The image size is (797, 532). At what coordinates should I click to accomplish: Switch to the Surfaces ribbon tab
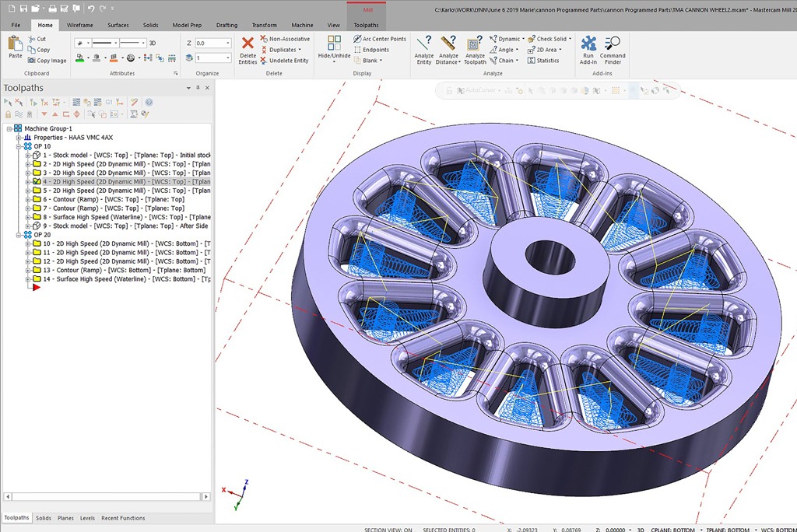point(118,25)
